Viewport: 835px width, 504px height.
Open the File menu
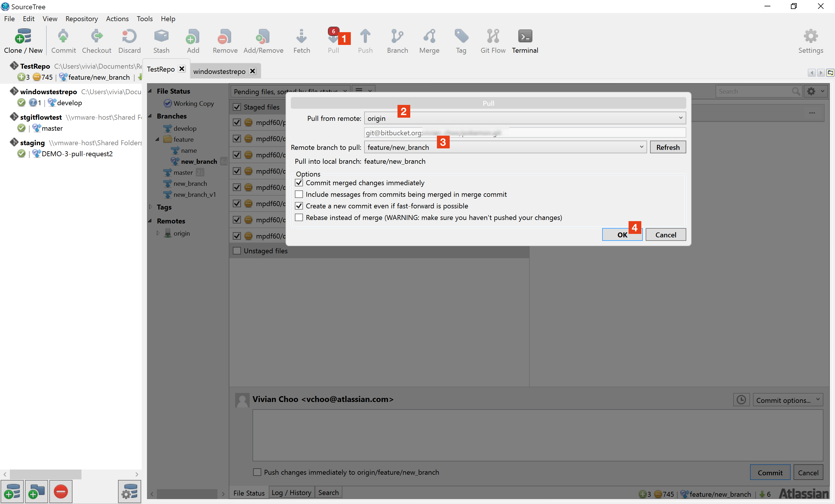9,19
